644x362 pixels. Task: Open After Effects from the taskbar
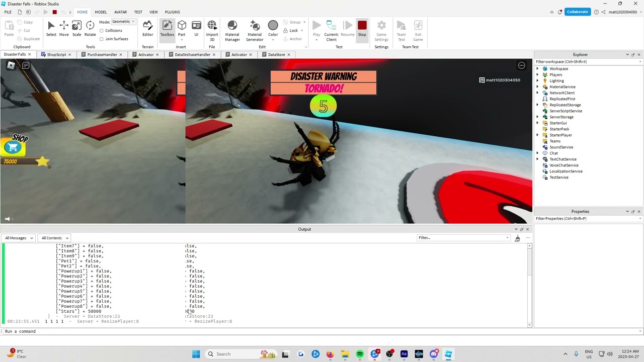(404, 354)
